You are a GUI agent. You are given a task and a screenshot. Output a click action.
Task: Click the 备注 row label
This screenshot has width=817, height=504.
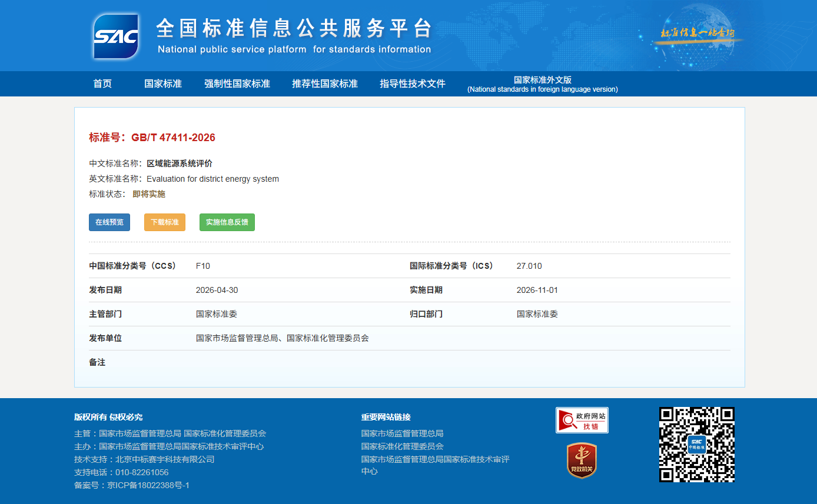click(97, 362)
